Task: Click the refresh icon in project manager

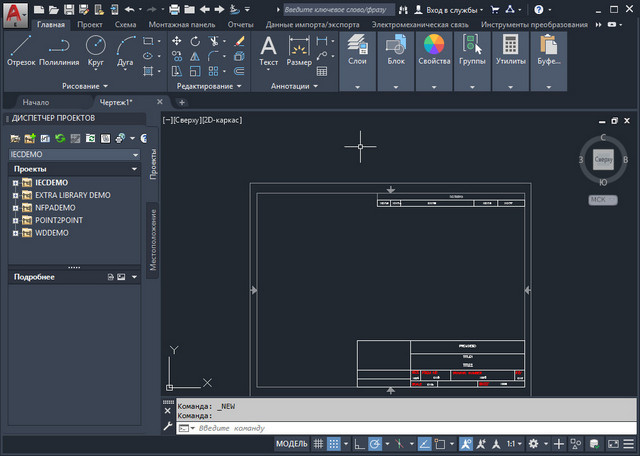Action: coord(60,137)
